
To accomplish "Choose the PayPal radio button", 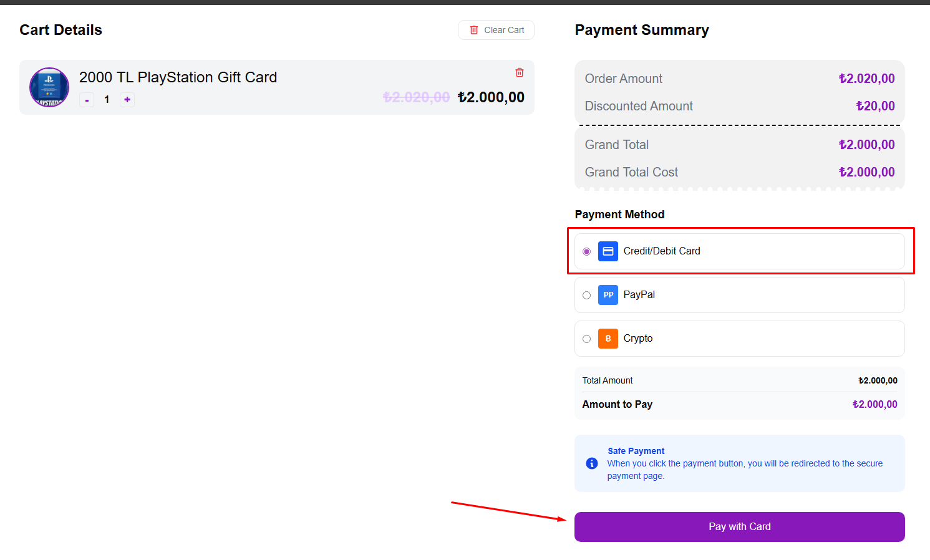I will [586, 295].
